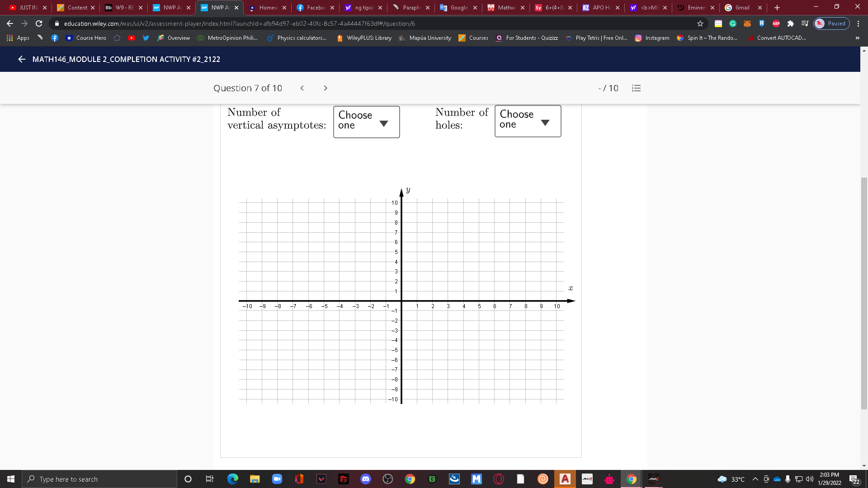Go back using the assessment back arrow
868x488 pixels.
(21, 59)
